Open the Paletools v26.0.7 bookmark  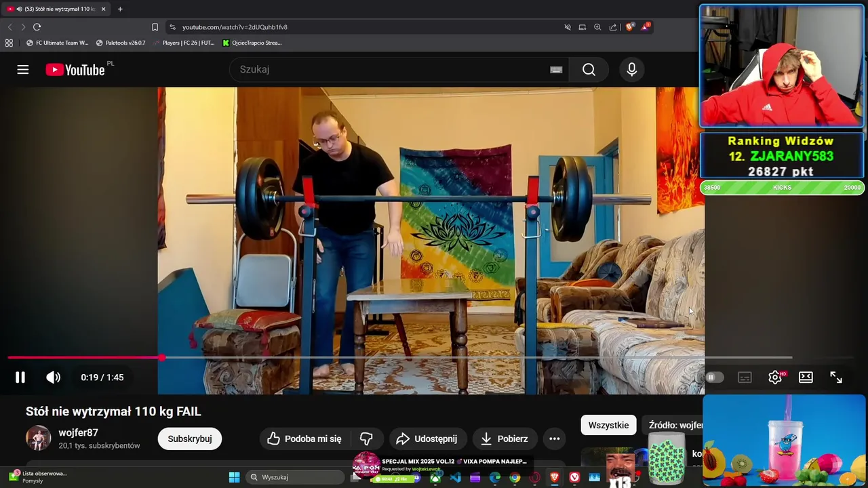point(121,43)
